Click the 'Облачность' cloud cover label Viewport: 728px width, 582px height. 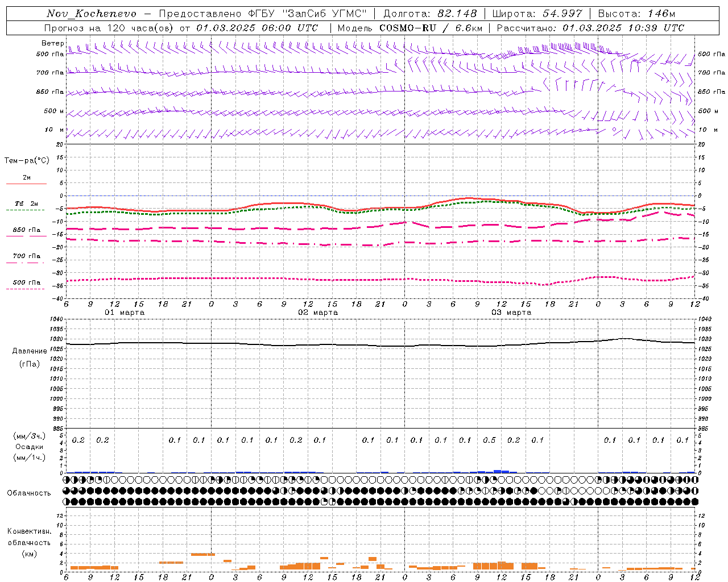29,493
